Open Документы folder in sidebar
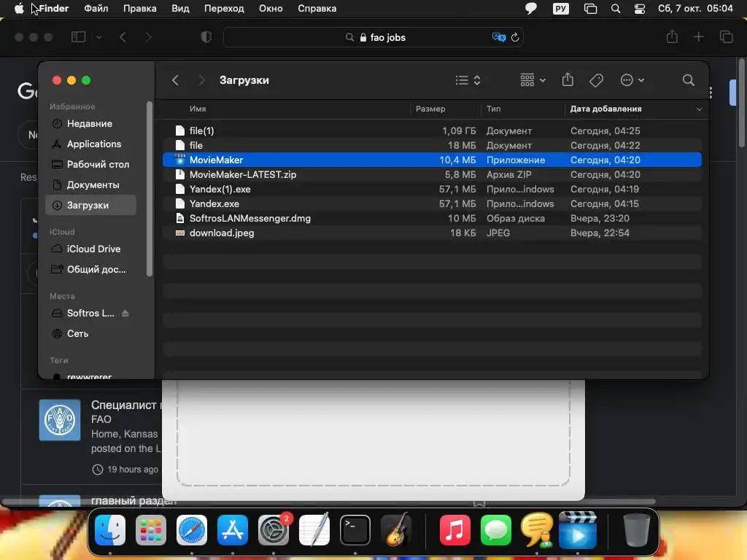 (90, 184)
